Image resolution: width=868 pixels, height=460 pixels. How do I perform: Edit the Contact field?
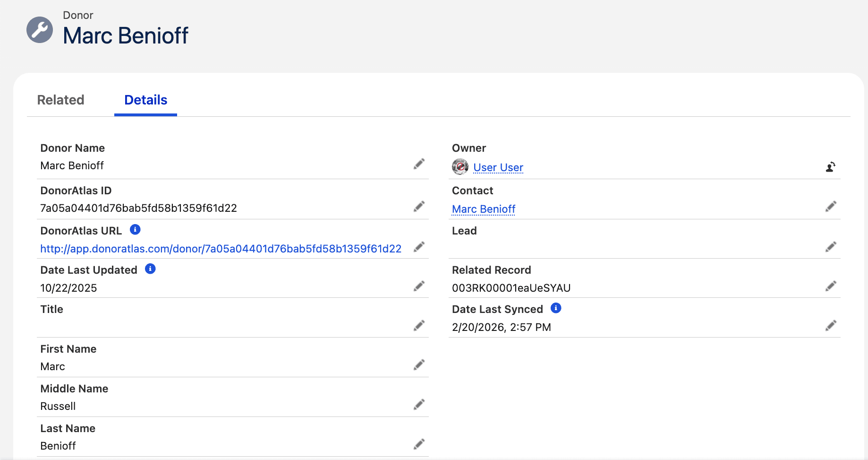(x=831, y=207)
